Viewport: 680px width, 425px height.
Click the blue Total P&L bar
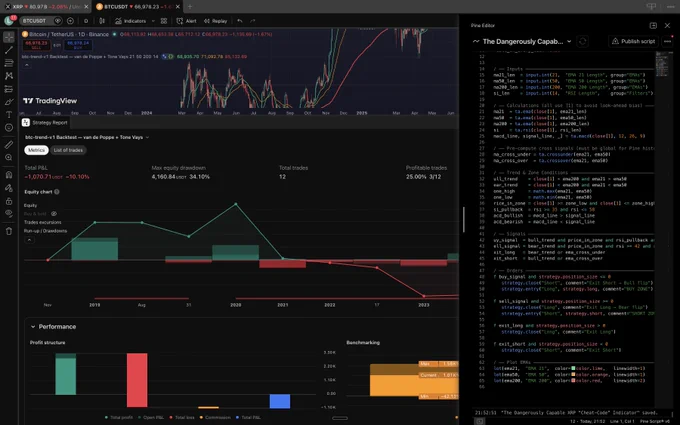tap(280, 401)
